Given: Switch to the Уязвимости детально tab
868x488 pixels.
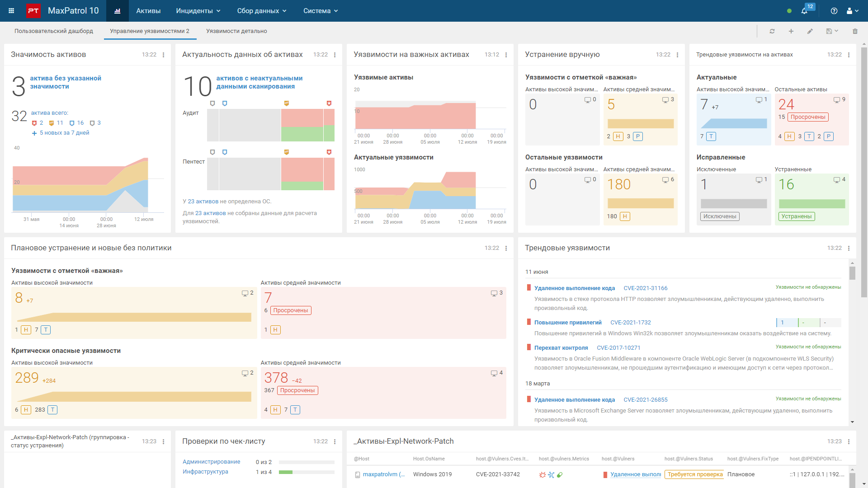Looking at the screenshot, I should tap(236, 31).
